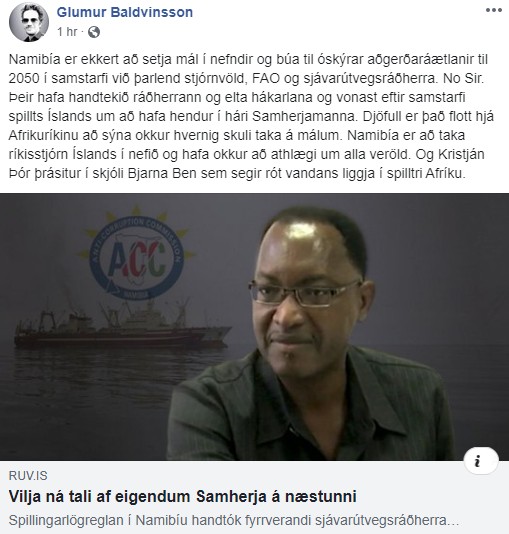The width and height of the screenshot is (509, 534).
Task: Click 'Afrikuríkinu' in the post text
Action: click(x=44, y=136)
